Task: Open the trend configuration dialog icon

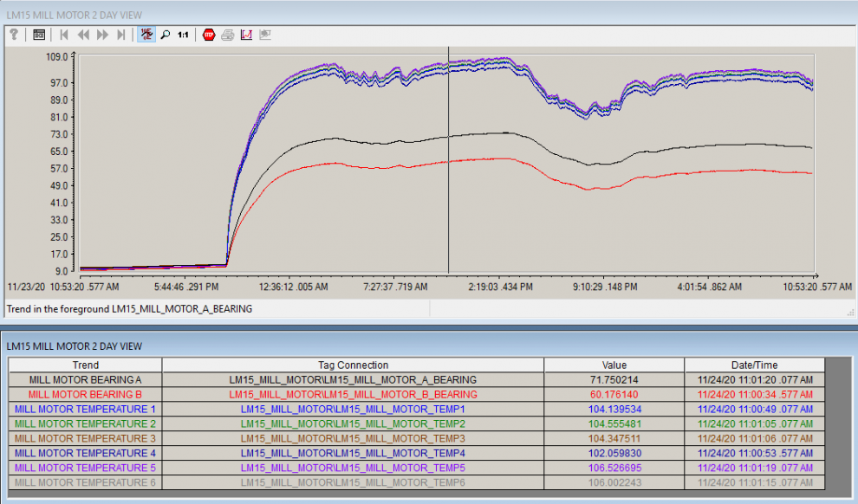Action: (39, 35)
